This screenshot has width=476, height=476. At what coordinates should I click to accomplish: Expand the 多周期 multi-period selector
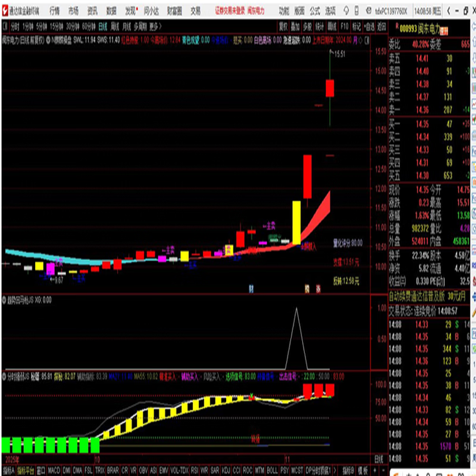tap(139, 26)
